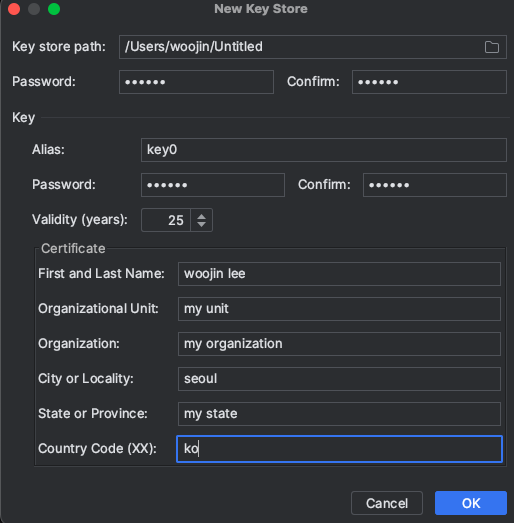
Task: Close the New Key Store window
Action: pos(14,9)
